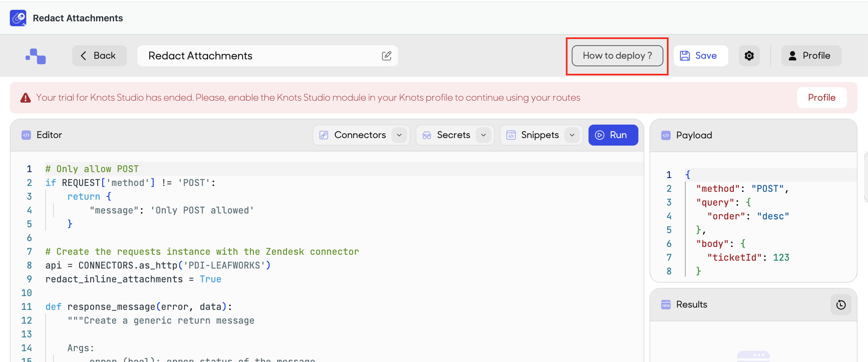Click the Save floppy disk icon
This screenshot has width=868, height=362.
[685, 55]
